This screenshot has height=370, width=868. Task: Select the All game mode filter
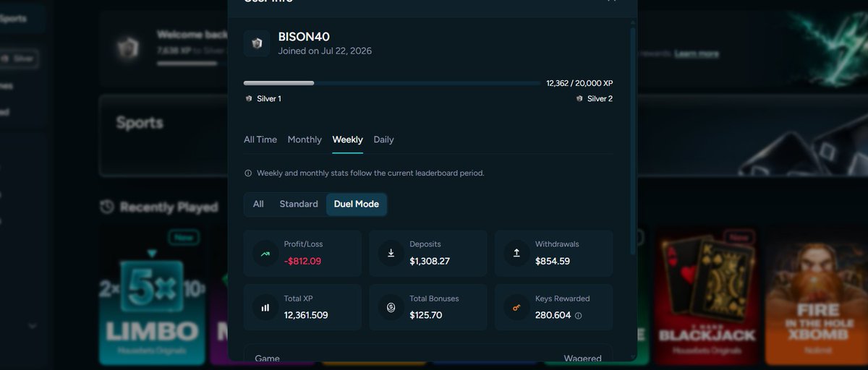(258, 205)
